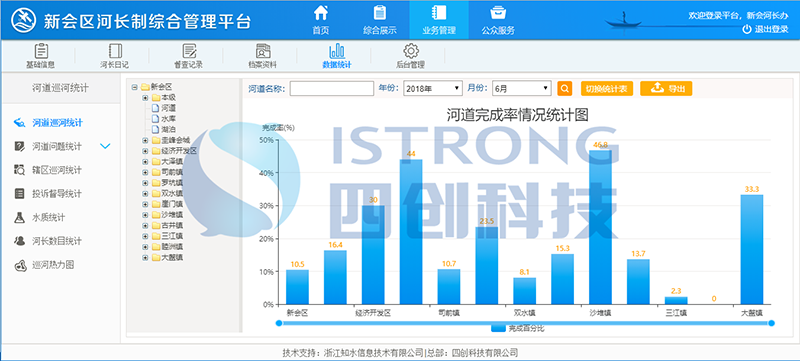Expand the 河道问题统计 chevron arrow
This screenshot has width=800, height=361.
(105, 146)
